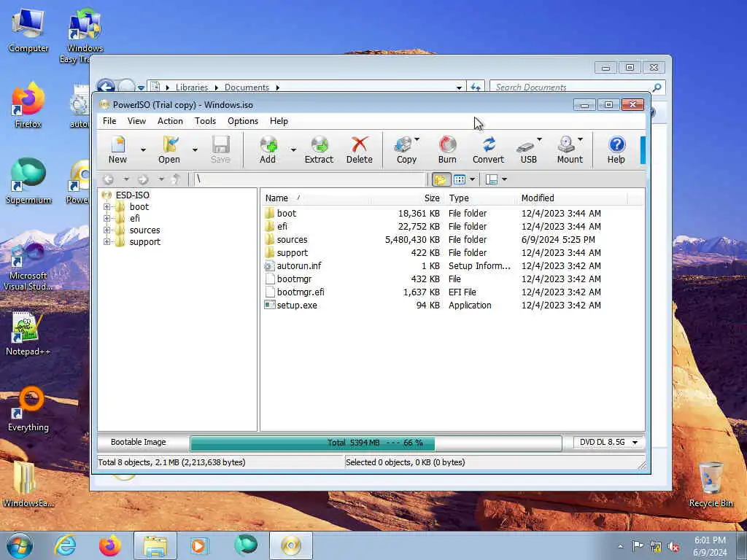Expand the support folder in tree

107,242
